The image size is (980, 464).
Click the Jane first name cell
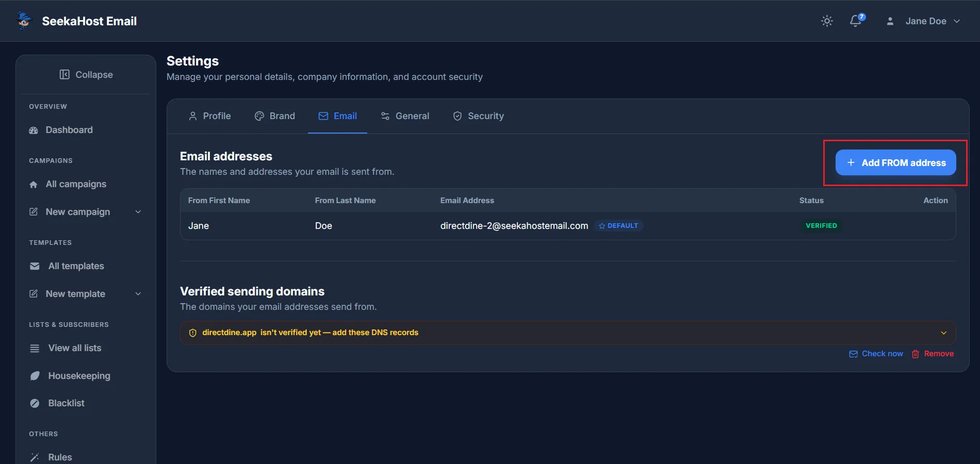(199, 226)
